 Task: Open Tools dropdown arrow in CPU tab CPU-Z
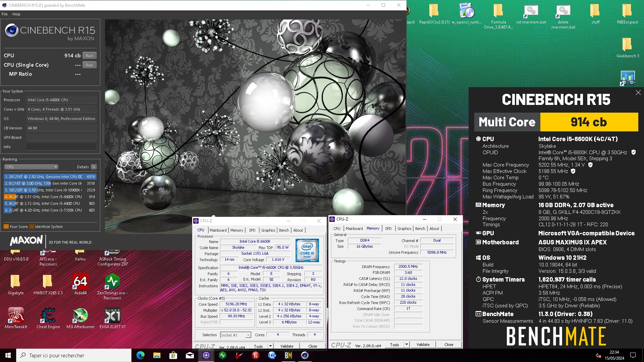[x=270, y=346]
